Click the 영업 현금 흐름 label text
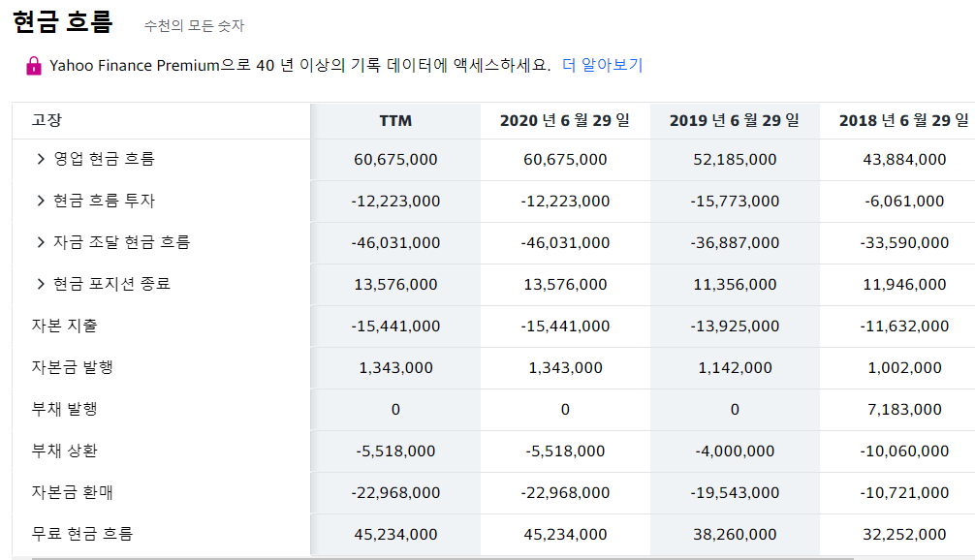Viewport: 975px width, 560px height. pos(104,159)
